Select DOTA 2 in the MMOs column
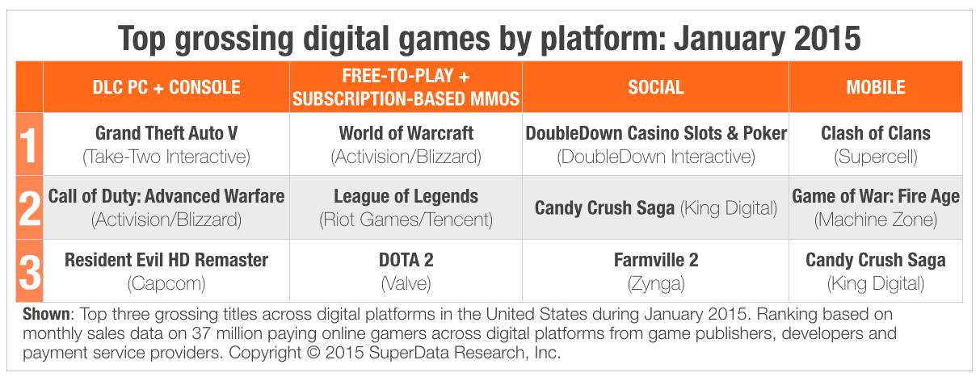Viewport: 980px width, 381px height. coord(406,260)
